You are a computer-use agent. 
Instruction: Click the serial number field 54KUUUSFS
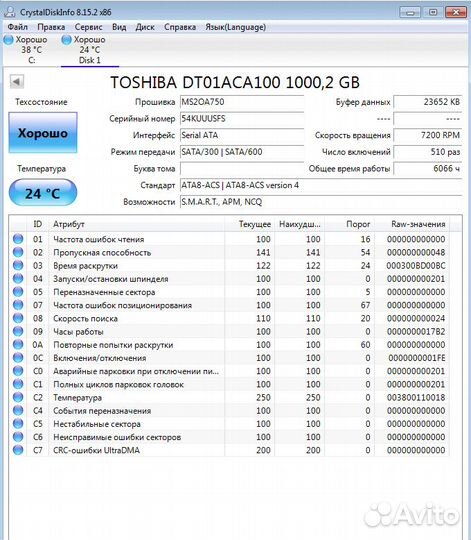[x=242, y=119]
